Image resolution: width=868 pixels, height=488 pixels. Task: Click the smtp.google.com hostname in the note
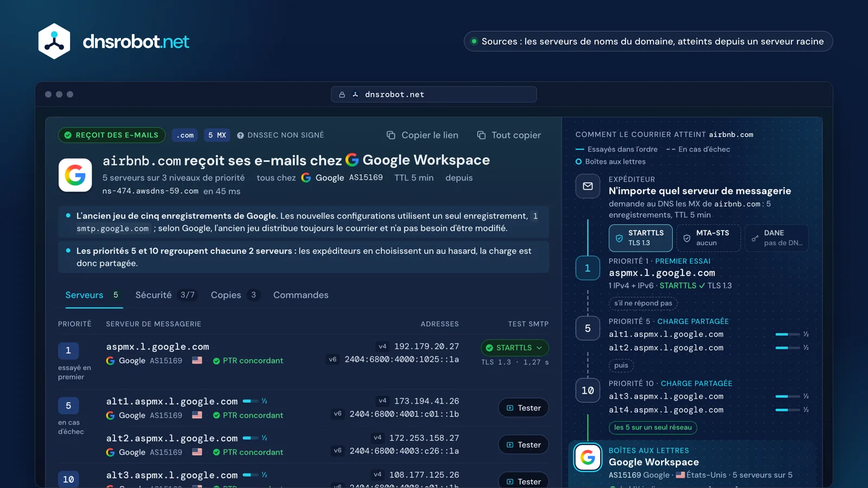[x=112, y=229]
